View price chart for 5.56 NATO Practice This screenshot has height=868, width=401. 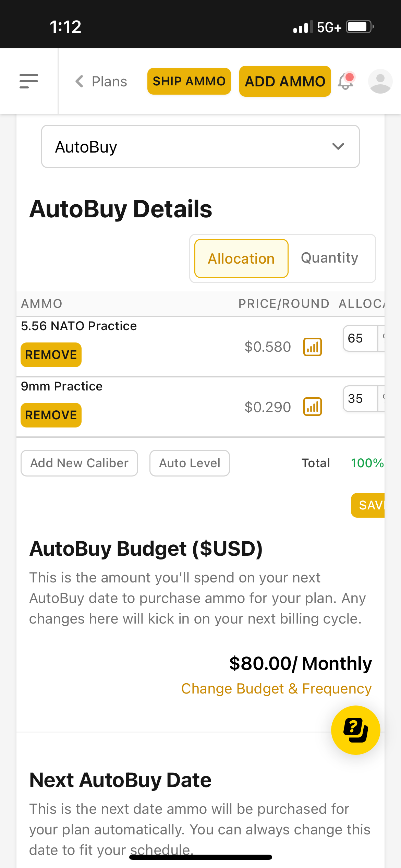click(313, 347)
